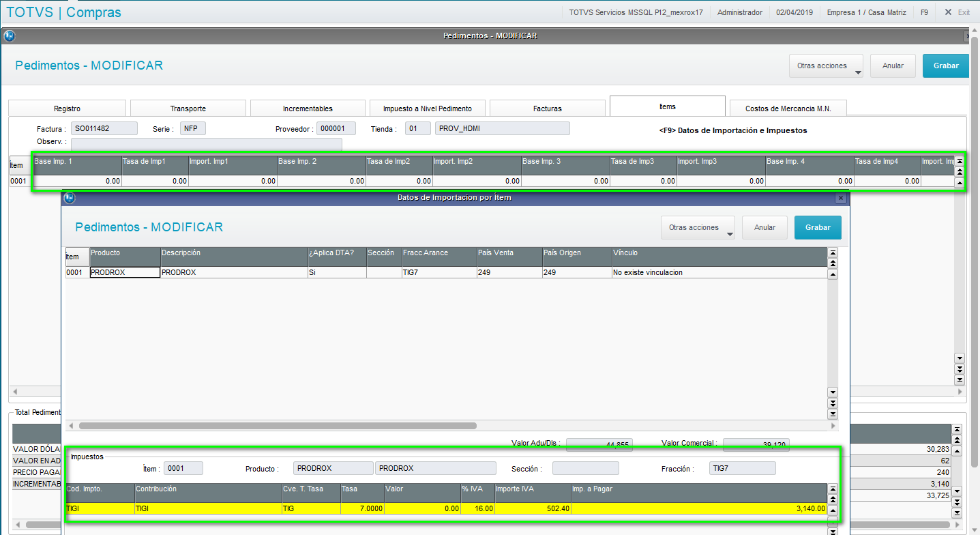
Task: Open Otras acciones dropdown in the import dialog
Action: pos(698,228)
